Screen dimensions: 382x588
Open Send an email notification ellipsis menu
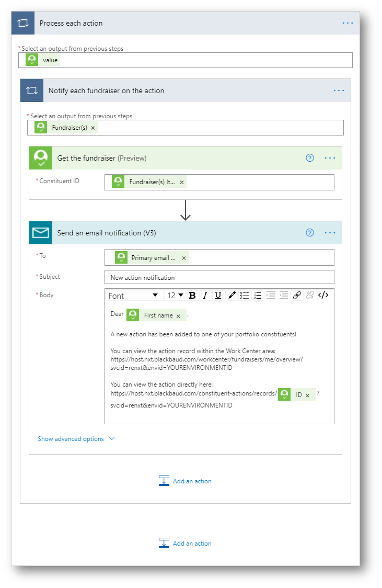330,233
